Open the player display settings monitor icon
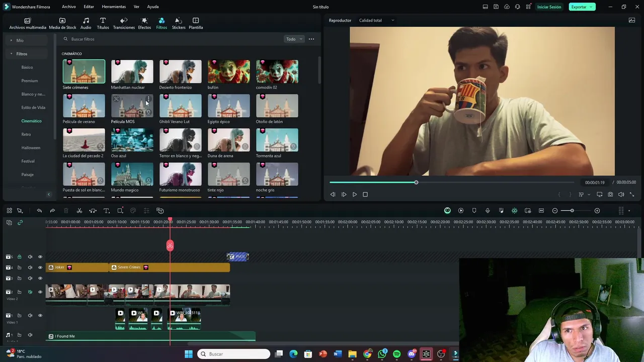 click(x=600, y=195)
